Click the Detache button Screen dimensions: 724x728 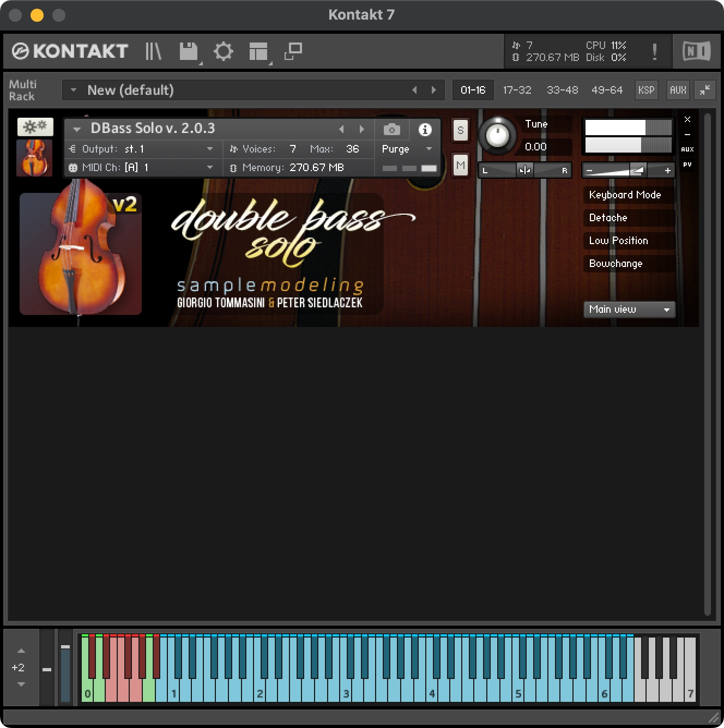629,217
